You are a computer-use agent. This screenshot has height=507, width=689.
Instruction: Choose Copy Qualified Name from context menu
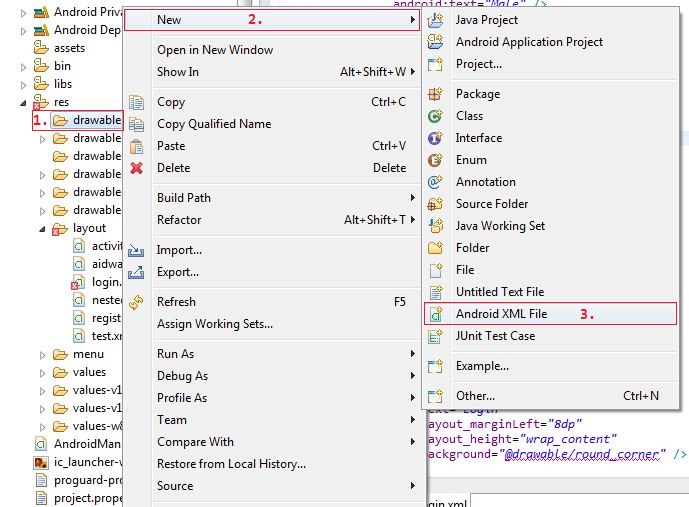[x=214, y=124]
